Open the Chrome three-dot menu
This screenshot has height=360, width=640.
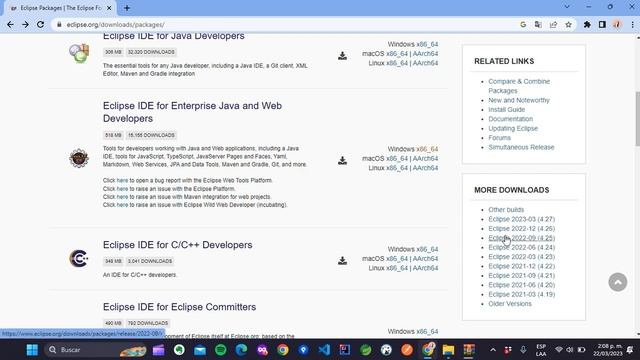click(632, 24)
